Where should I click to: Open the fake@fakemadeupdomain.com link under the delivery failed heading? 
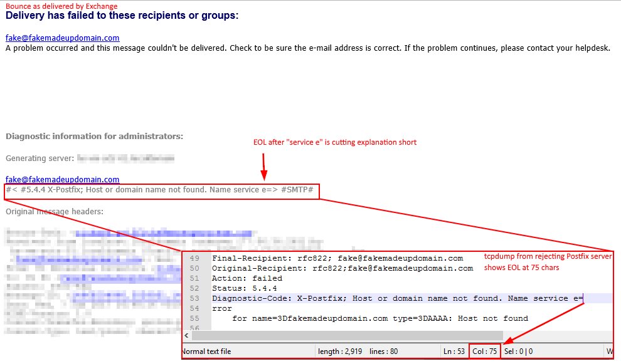click(x=62, y=38)
